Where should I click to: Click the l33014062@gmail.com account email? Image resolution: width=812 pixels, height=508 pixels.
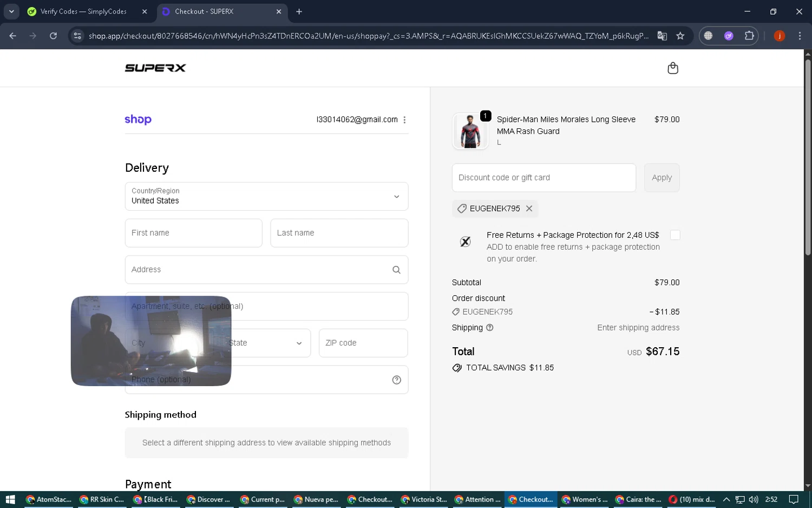pos(357,120)
